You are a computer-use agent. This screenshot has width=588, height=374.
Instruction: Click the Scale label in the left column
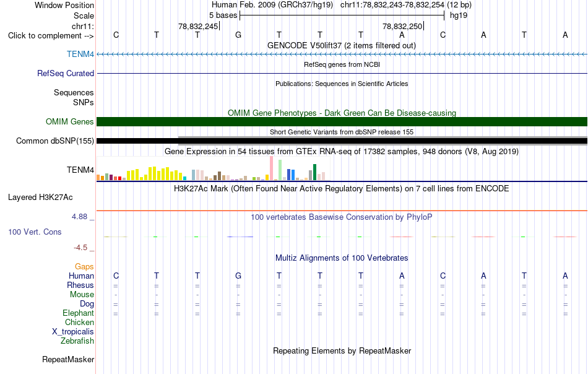(x=84, y=15)
